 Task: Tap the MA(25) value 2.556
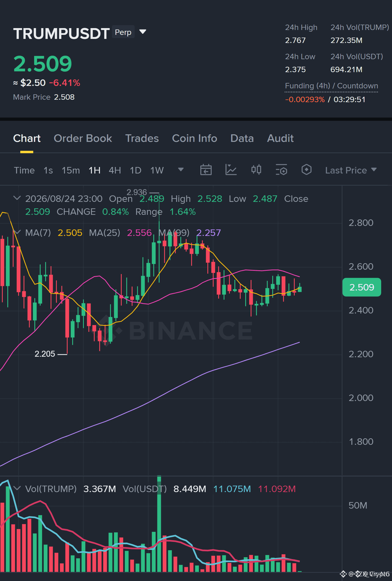tap(139, 233)
